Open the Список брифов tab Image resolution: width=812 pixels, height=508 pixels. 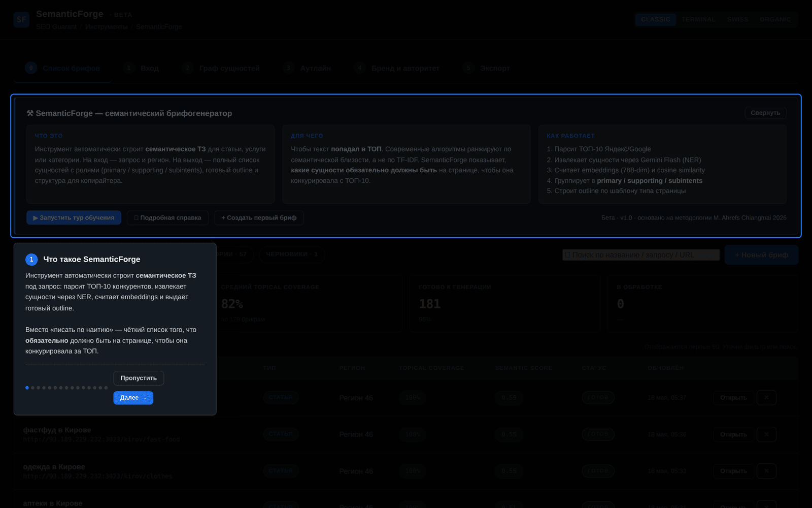tap(63, 68)
